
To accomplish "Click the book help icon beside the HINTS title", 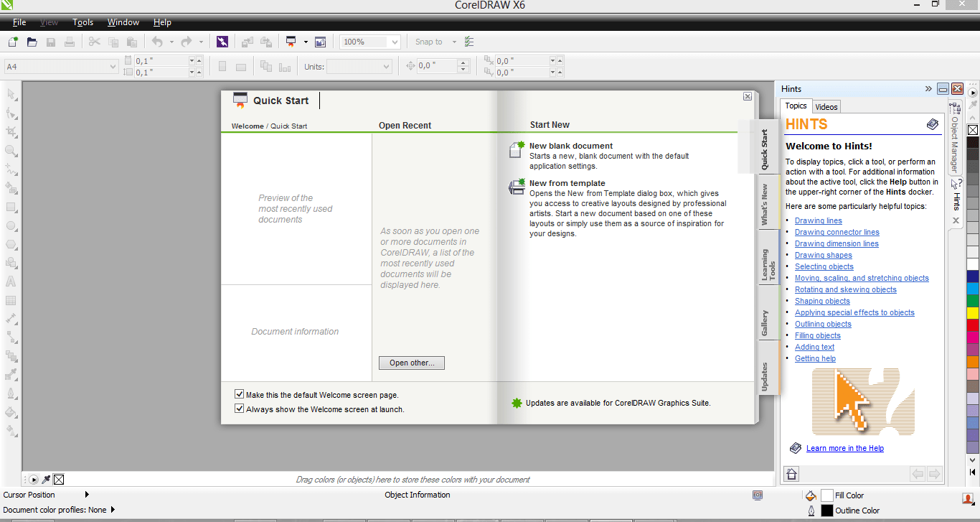I will (933, 124).
